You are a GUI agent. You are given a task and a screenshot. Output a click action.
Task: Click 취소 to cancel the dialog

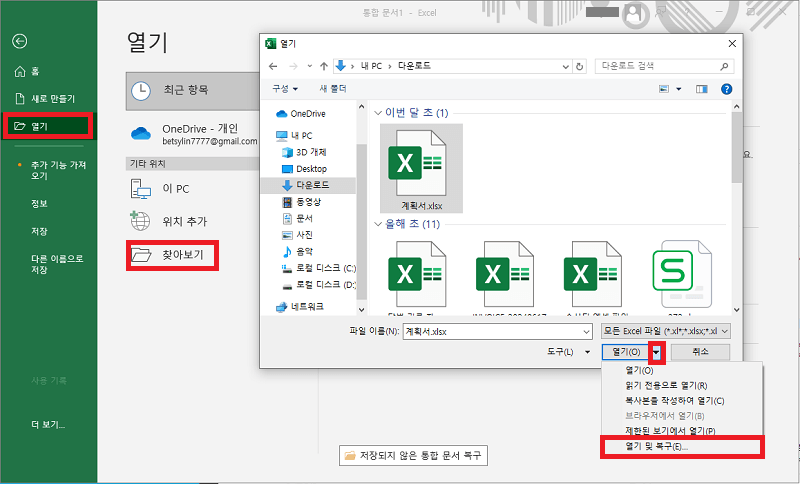[700, 352]
